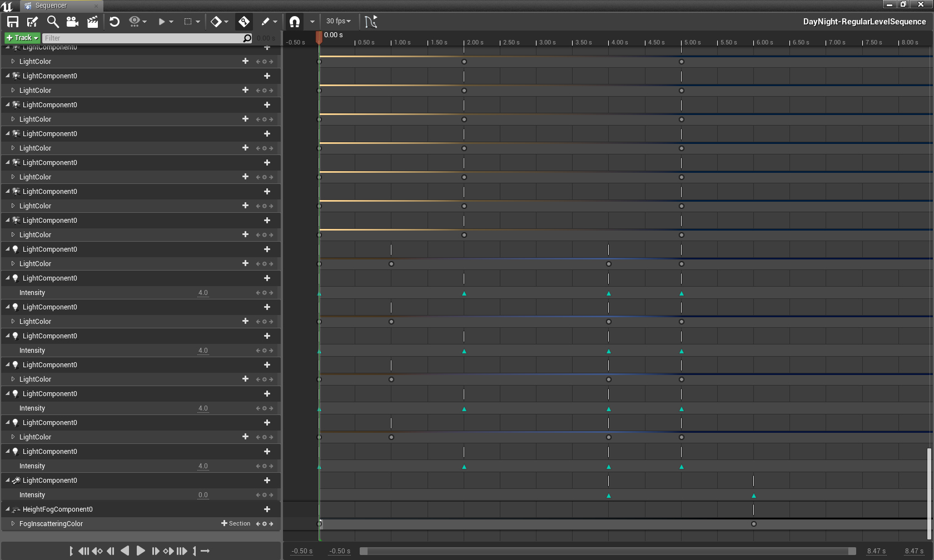Image resolution: width=934 pixels, height=560 pixels.
Task: Open the curve editor from the toolbar
Action: (x=371, y=22)
